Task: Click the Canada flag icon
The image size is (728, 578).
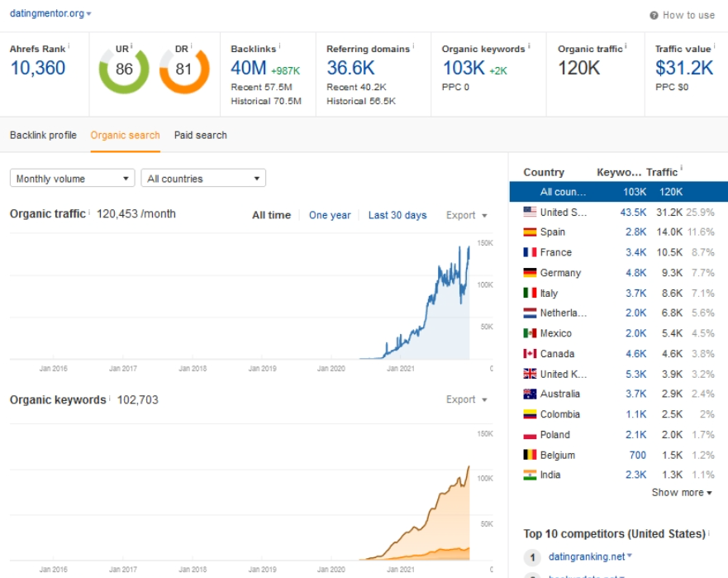Action: [x=530, y=354]
